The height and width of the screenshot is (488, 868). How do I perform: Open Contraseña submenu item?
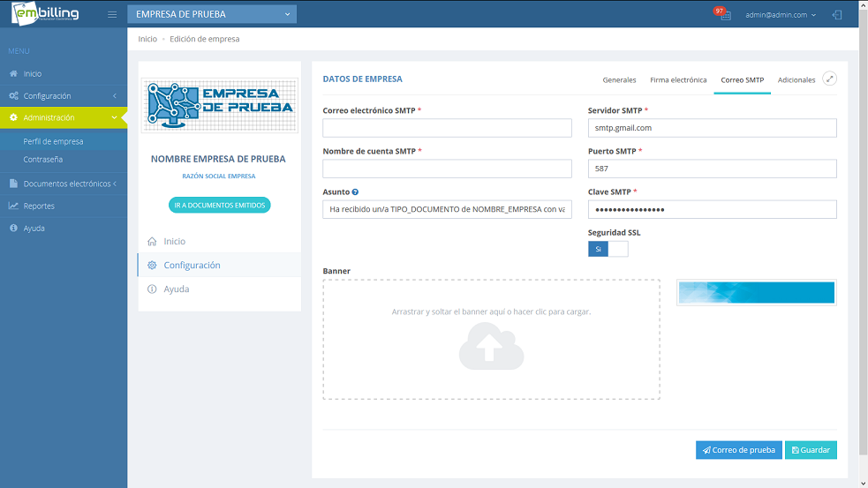point(42,160)
